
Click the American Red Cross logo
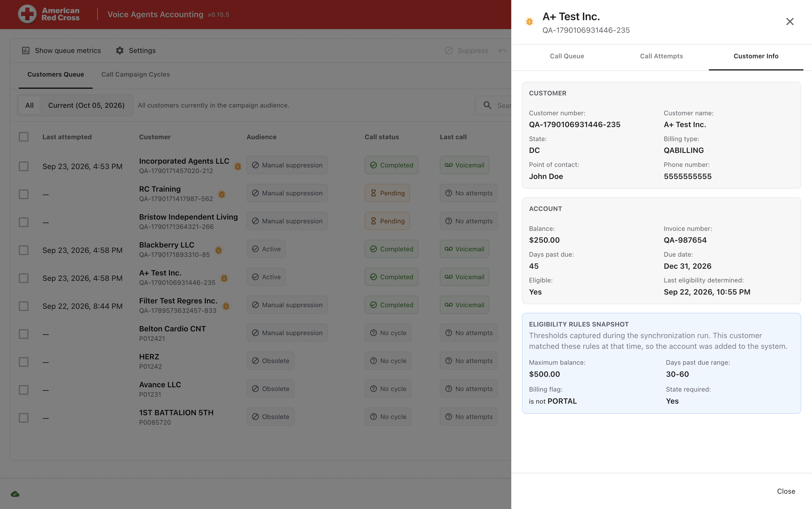tap(49, 14)
